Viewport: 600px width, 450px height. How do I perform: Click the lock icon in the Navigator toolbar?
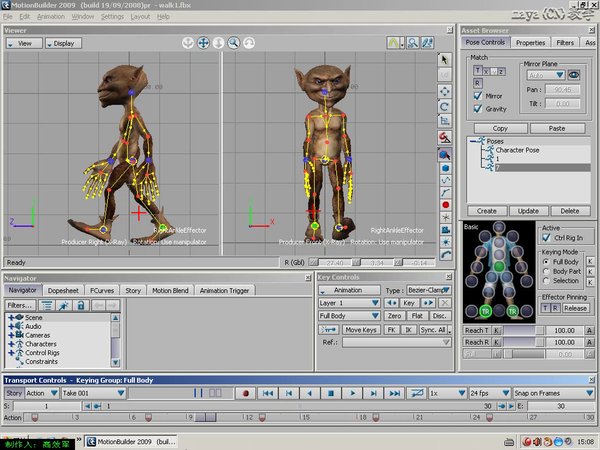[x=81, y=305]
